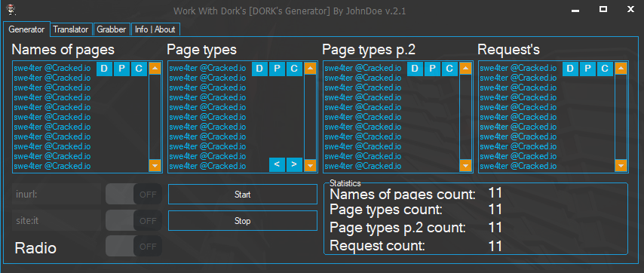Open the Grabber tab
The image size is (644, 273).
coord(112,29)
